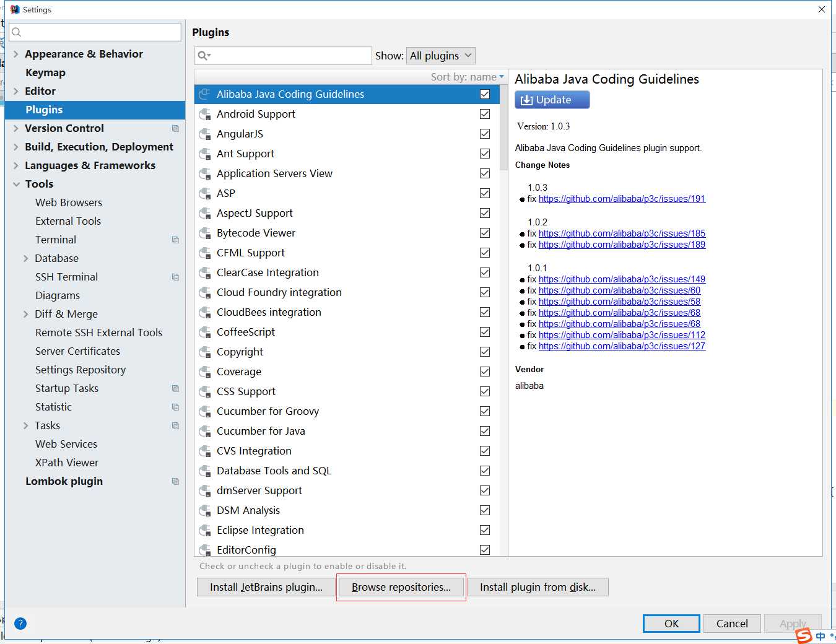Toggle the ASP plugin checkbox

(485, 193)
